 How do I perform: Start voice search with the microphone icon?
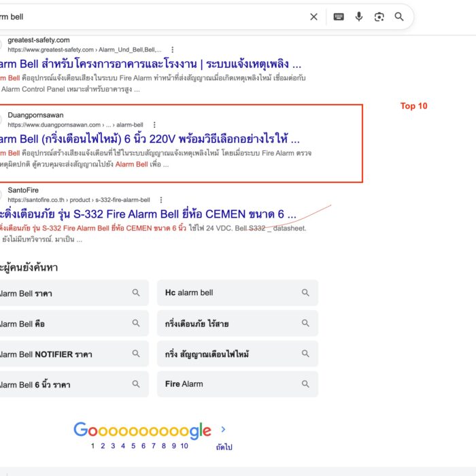coord(359,17)
